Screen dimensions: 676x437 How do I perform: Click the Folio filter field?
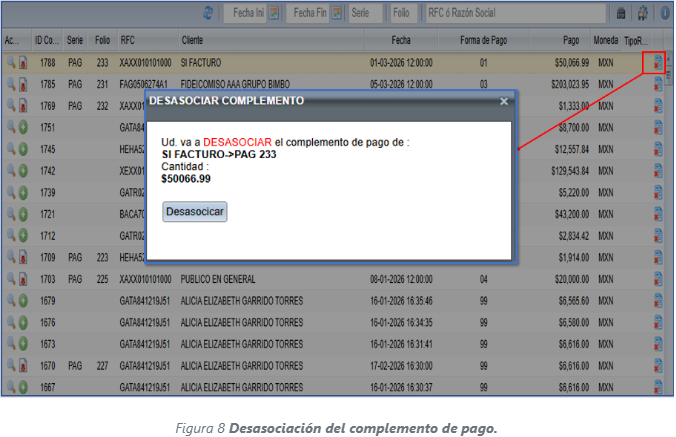pos(402,13)
